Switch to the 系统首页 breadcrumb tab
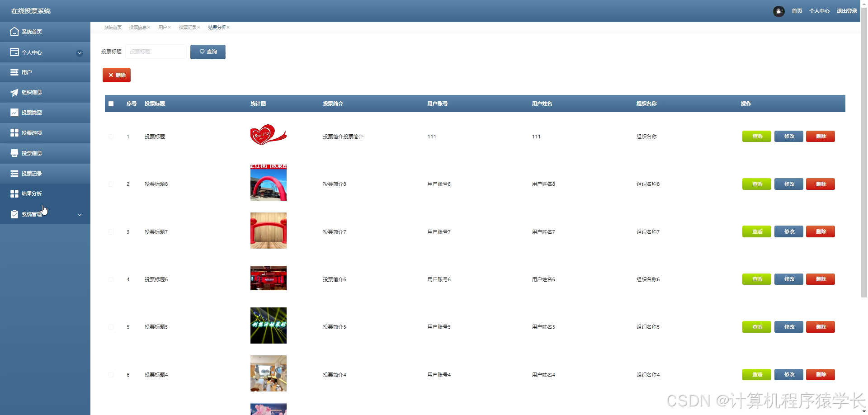The width and height of the screenshot is (868, 415). pos(113,28)
